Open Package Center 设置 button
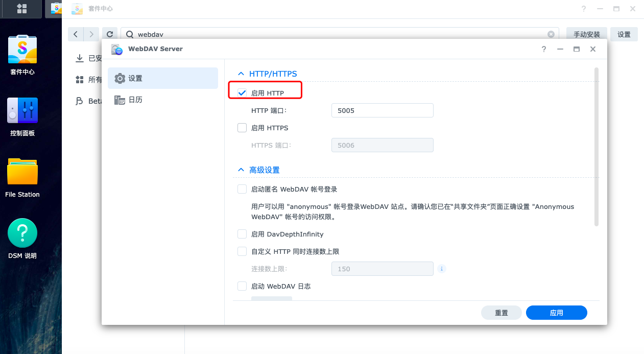The image size is (644, 354). 624,34
